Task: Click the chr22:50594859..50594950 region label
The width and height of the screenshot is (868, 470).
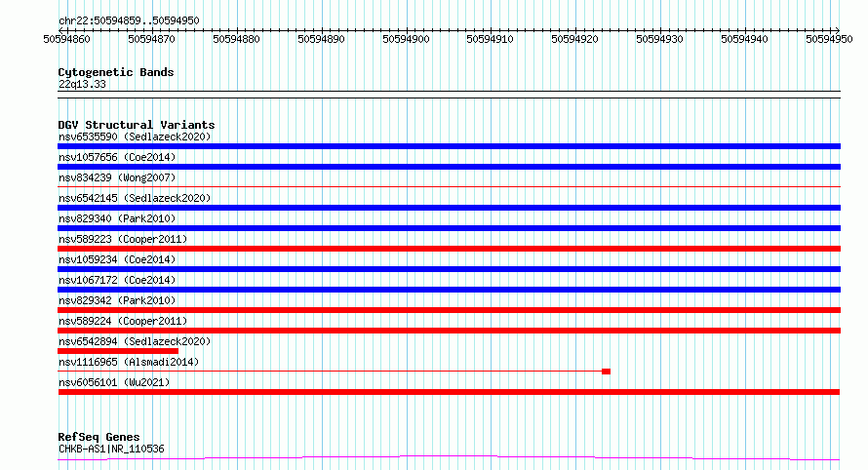Action: coord(129,20)
